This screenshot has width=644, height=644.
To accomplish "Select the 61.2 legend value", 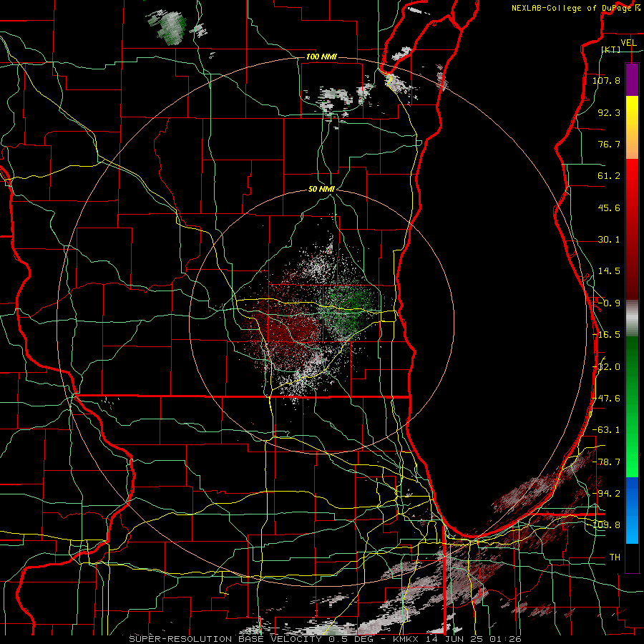I will [609, 176].
